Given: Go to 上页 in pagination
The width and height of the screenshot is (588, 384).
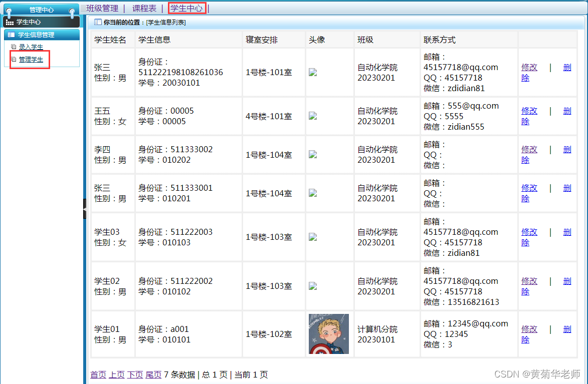Looking at the screenshot, I should (117, 374).
